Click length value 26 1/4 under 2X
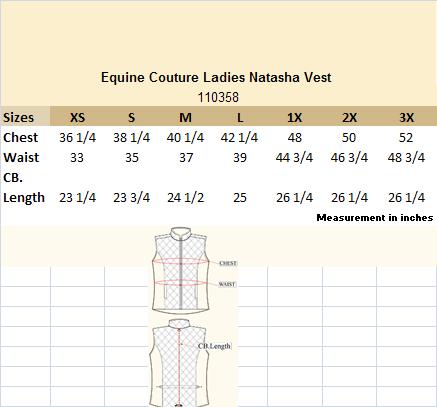The width and height of the screenshot is (437, 407). pyautogui.click(x=349, y=198)
